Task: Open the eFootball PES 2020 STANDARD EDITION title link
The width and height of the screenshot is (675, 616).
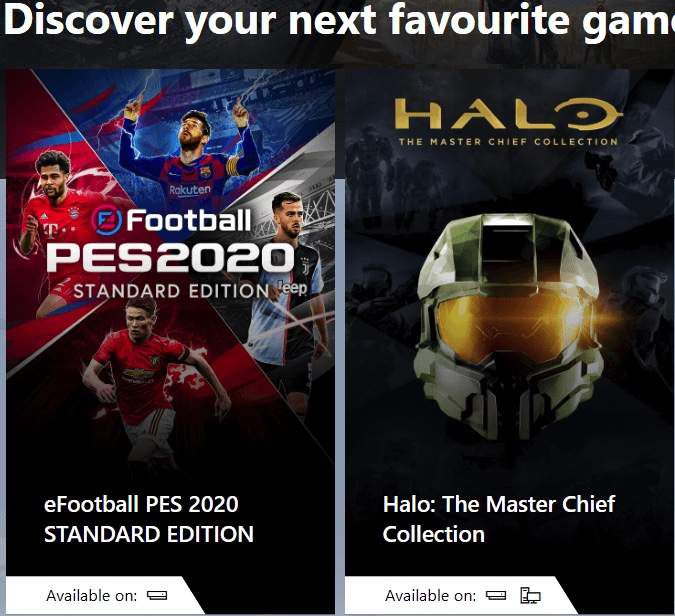Action: coord(149,519)
